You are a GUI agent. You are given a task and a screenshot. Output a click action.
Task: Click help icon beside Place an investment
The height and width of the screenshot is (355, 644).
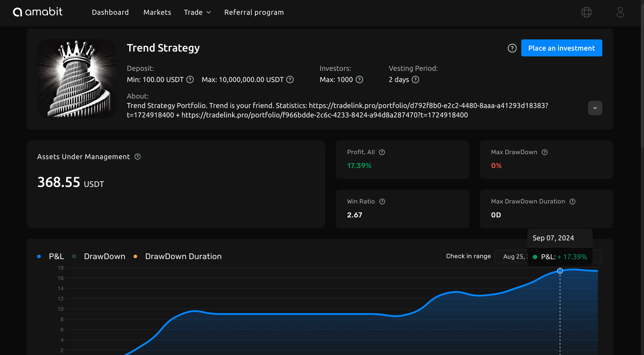click(512, 48)
